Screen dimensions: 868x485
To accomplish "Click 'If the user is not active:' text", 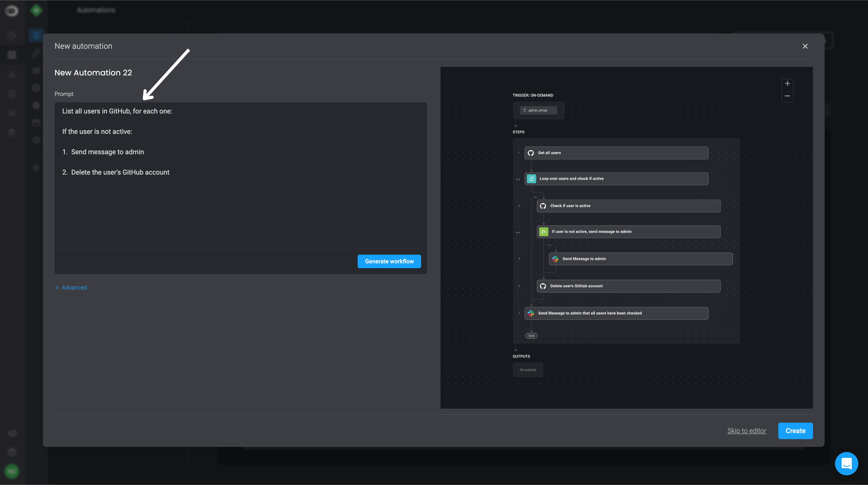I will tap(97, 131).
